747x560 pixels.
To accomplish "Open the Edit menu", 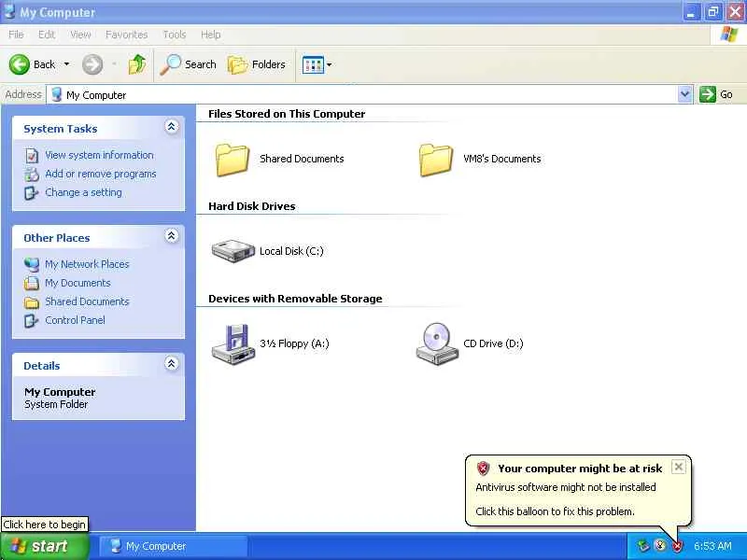I will coord(46,35).
